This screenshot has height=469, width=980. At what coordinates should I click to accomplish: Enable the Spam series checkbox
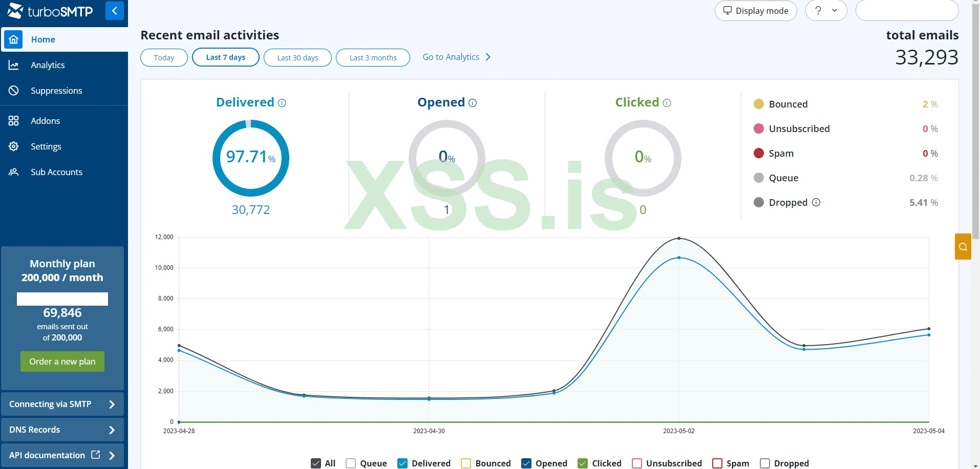tap(717, 463)
